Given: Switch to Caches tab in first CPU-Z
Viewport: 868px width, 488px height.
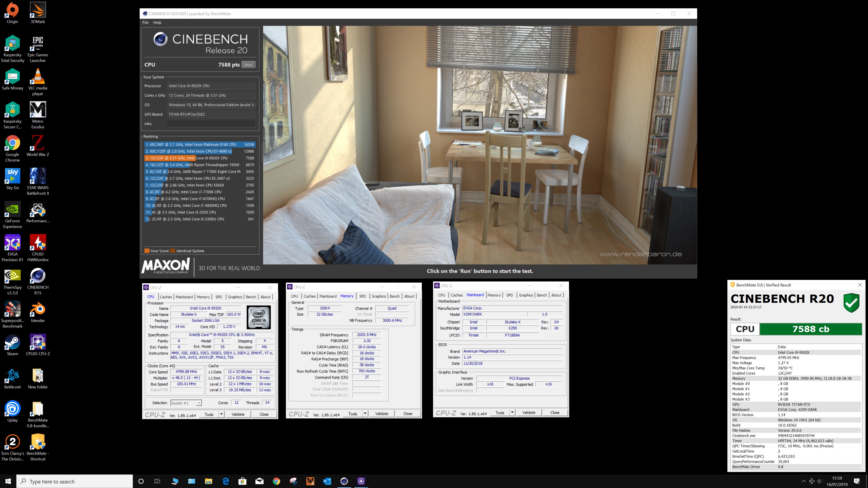Looking at the screenshot, I should click(166, 297).
